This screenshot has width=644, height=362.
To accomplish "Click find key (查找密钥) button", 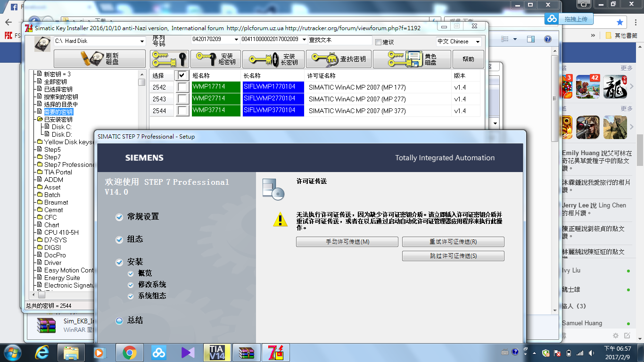I will pyautogui.click(x=339, y=59).
